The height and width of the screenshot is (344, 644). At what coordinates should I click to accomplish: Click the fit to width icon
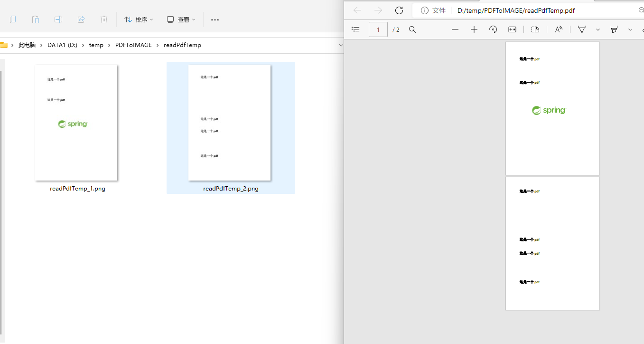click(512, 29)
